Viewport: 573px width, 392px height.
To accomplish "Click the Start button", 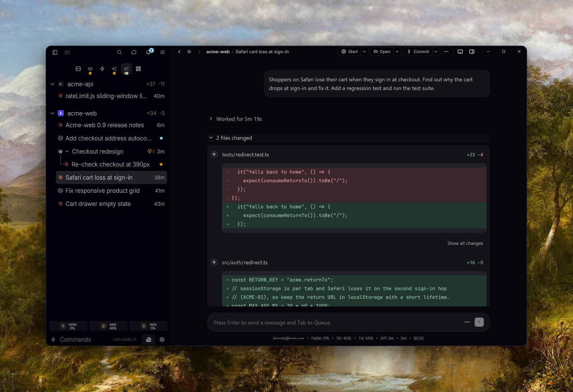I will pos(350,52).
